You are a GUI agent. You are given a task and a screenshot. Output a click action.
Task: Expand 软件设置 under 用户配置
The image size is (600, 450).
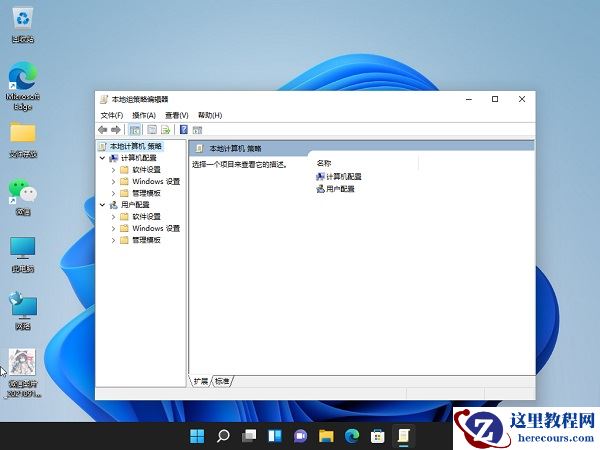(114, 217)
